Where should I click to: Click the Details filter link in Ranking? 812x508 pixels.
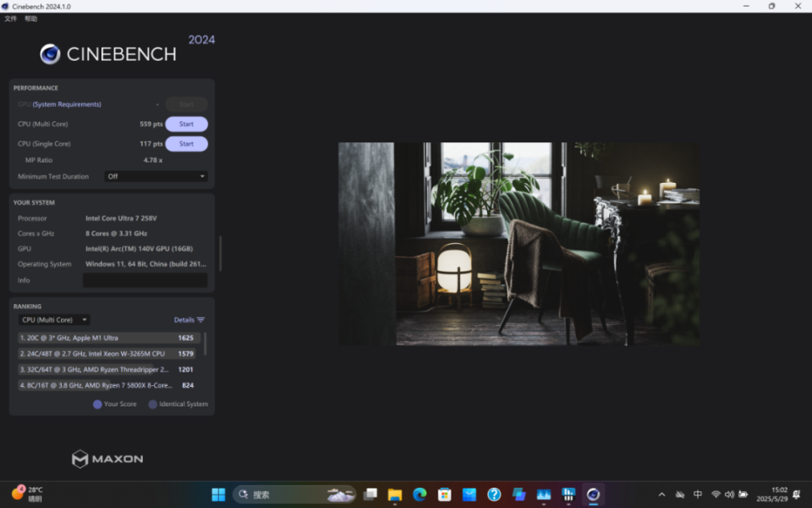(x=184, y=320)
